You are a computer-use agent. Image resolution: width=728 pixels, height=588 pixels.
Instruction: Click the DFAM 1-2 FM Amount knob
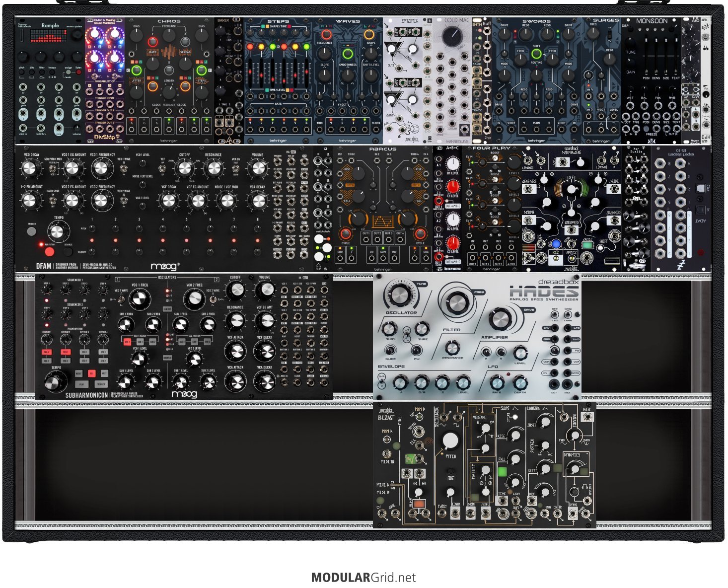pyautogui.click(x=30, y=201)
